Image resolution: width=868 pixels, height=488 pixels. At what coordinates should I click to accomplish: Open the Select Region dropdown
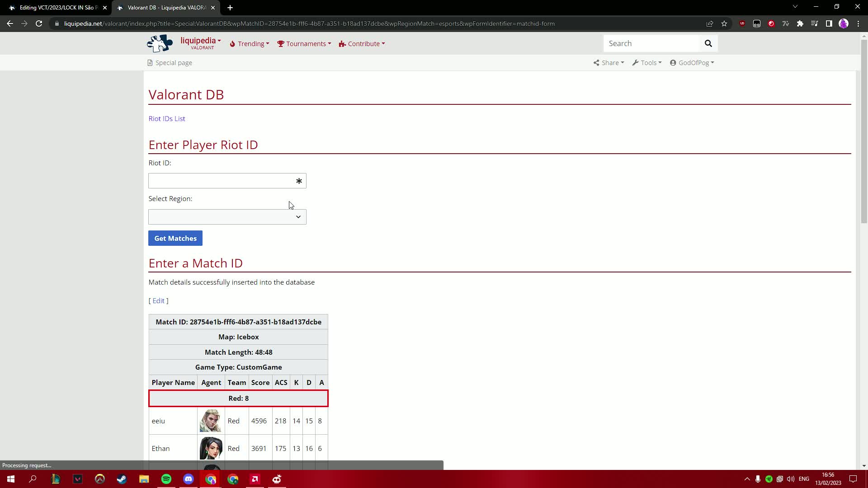coord(227,217)
